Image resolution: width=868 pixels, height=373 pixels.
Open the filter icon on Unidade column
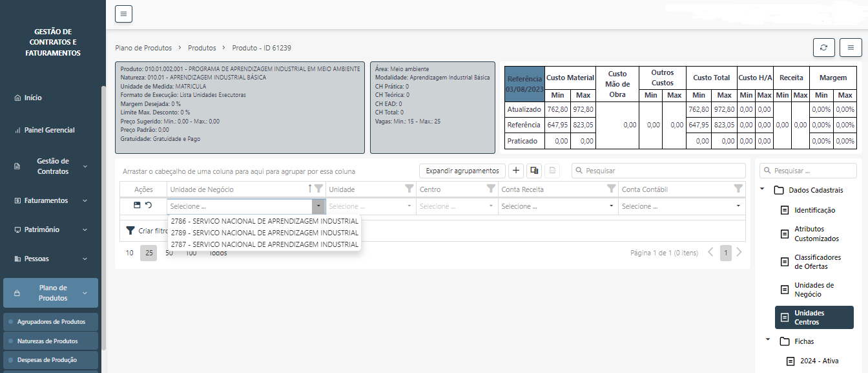409,189
